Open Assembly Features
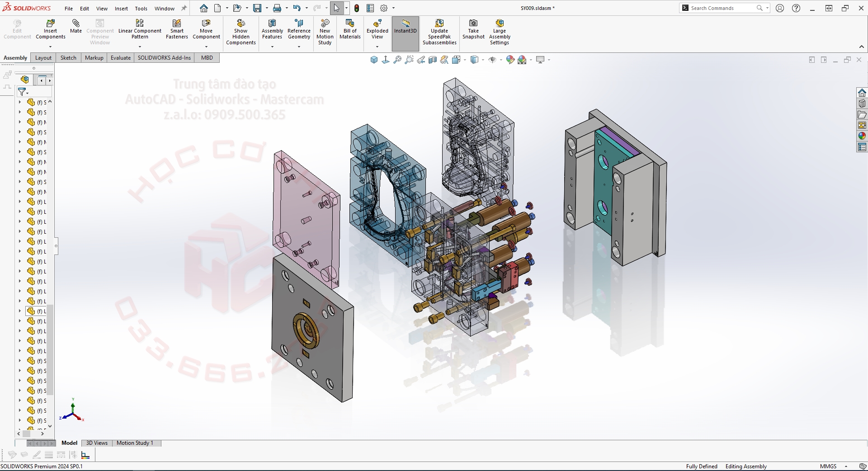This screenshot has width=868, height=471. (x=272, y=29)
